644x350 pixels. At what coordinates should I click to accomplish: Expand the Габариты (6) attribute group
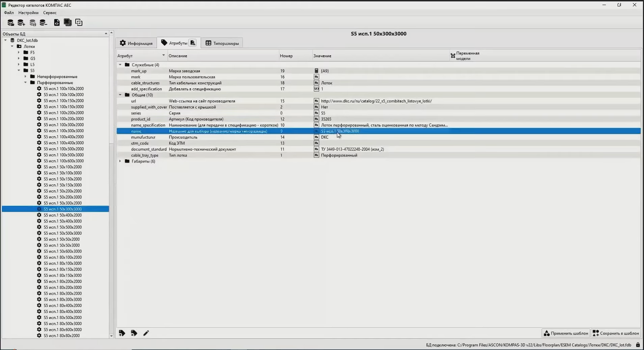(120, 161)
